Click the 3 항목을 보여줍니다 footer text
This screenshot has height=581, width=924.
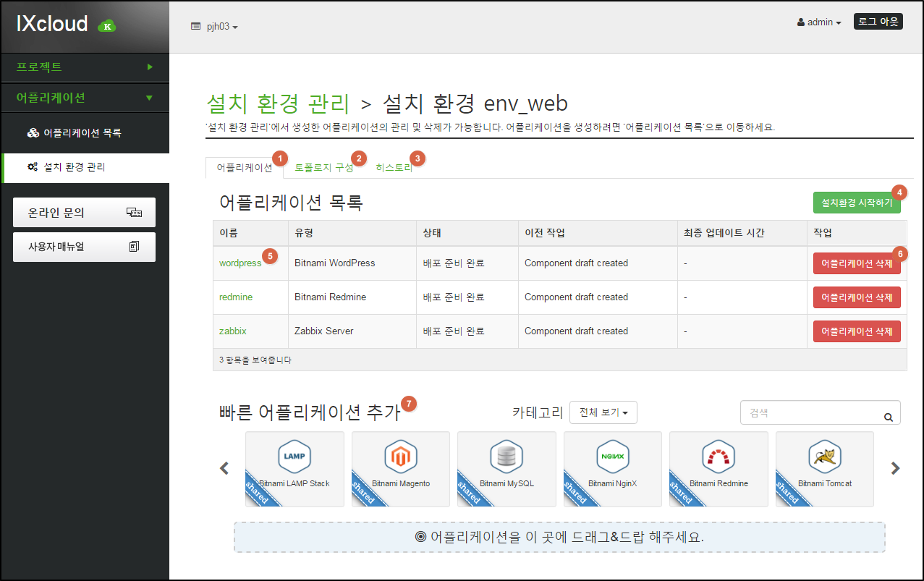255,360
